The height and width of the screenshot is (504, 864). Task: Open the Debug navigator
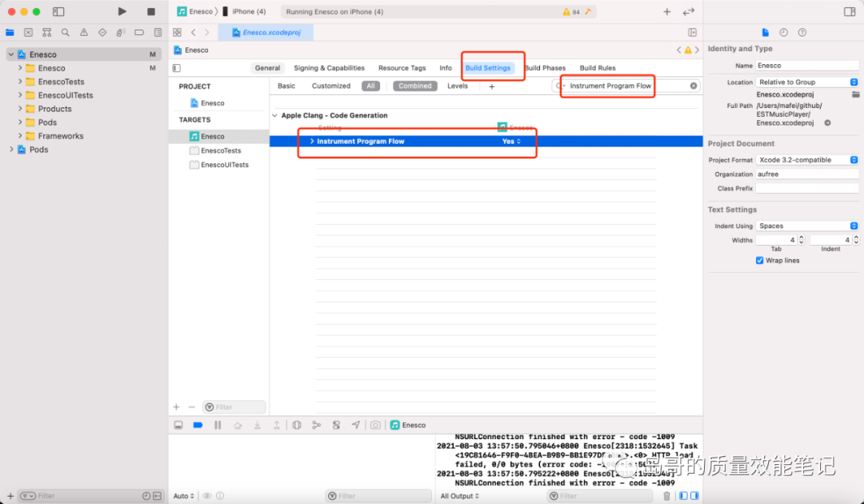121,33
